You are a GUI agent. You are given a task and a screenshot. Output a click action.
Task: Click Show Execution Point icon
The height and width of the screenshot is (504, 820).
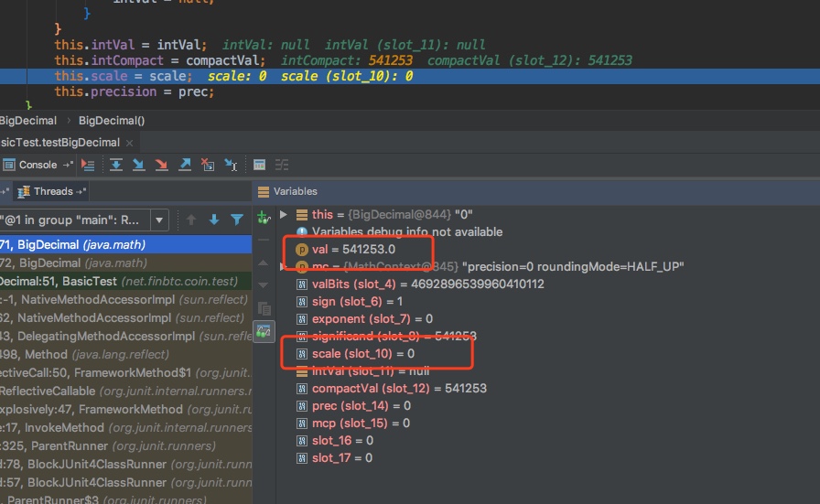[x=88, y=166]
